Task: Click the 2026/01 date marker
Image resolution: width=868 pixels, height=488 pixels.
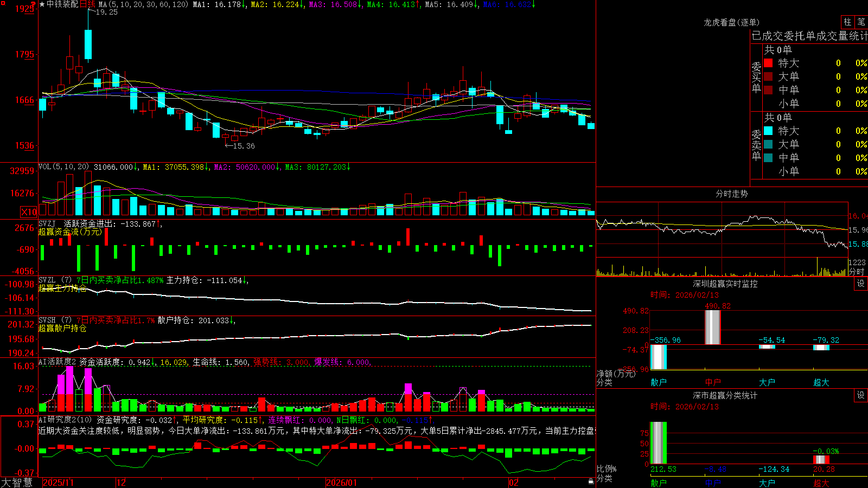Action: point(342,483)
